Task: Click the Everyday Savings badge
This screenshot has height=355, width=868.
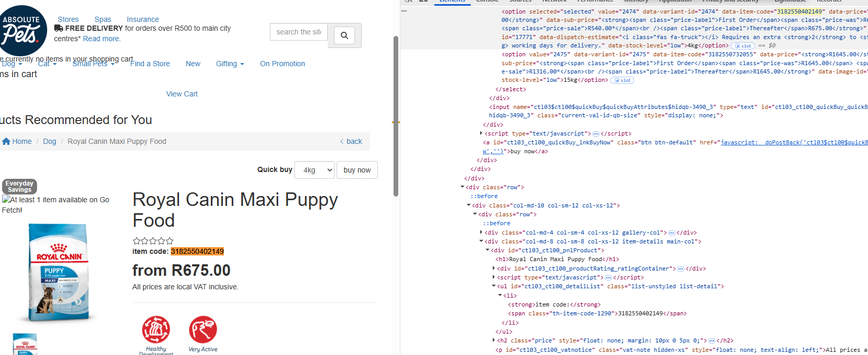Action: (x=19, y=187)
